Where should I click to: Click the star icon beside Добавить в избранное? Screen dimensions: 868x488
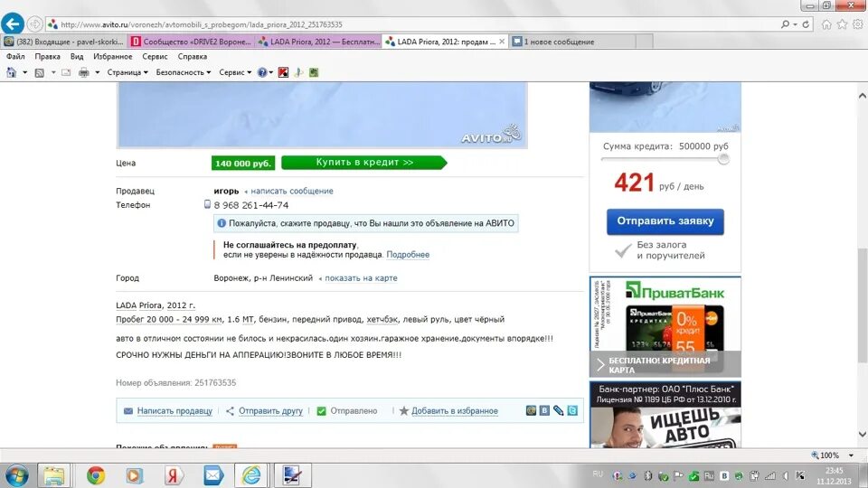pos(404,410)
